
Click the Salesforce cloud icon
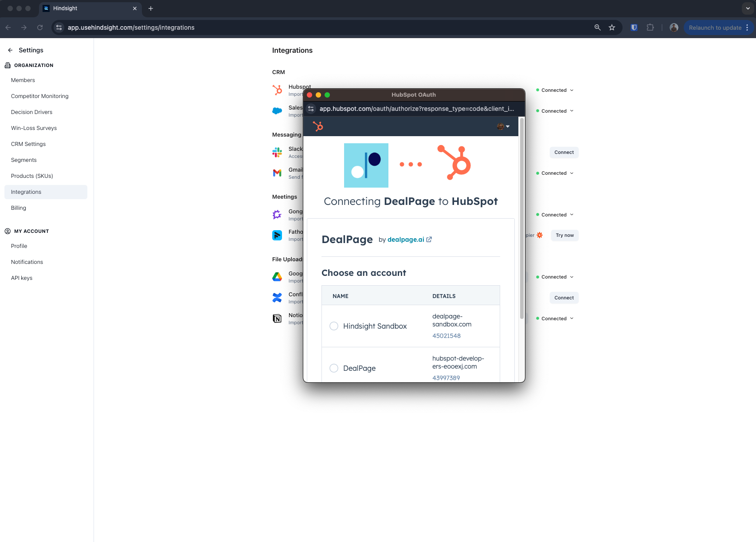277,111
